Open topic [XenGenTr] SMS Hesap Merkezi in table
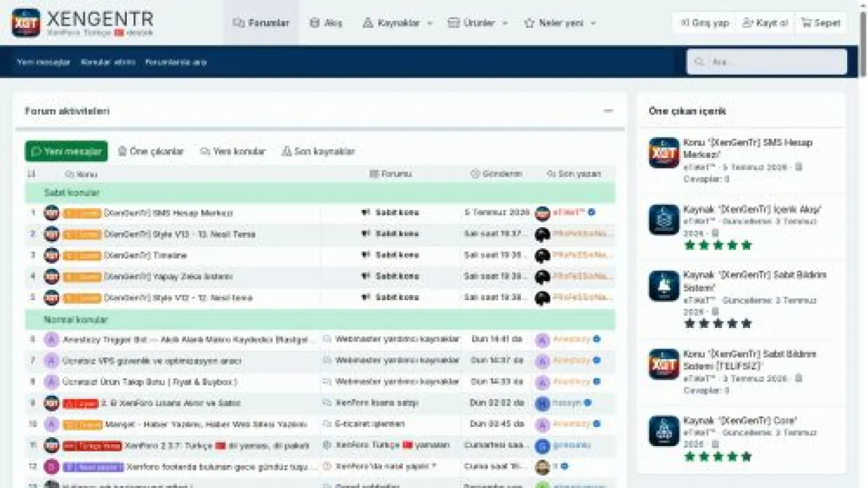 (168, 213)
